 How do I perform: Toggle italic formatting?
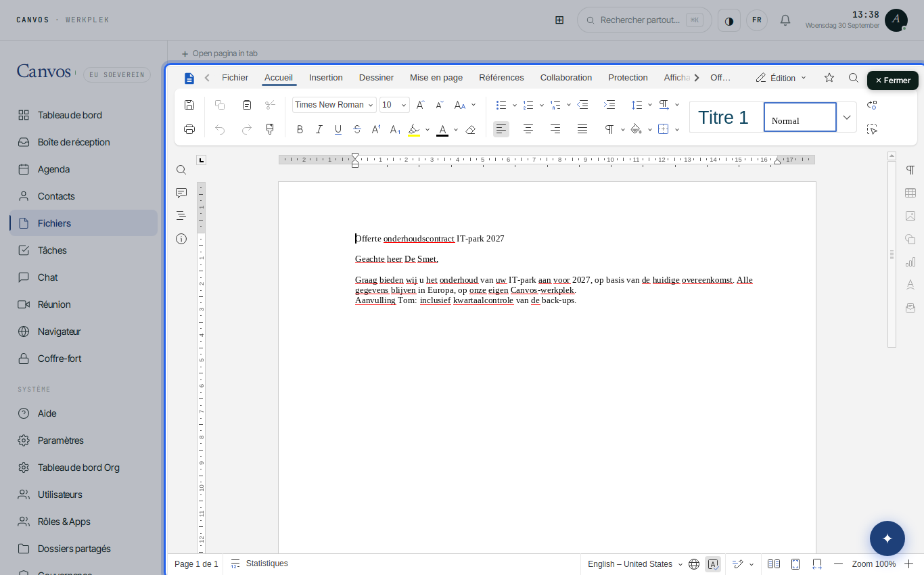click(319, 129)
